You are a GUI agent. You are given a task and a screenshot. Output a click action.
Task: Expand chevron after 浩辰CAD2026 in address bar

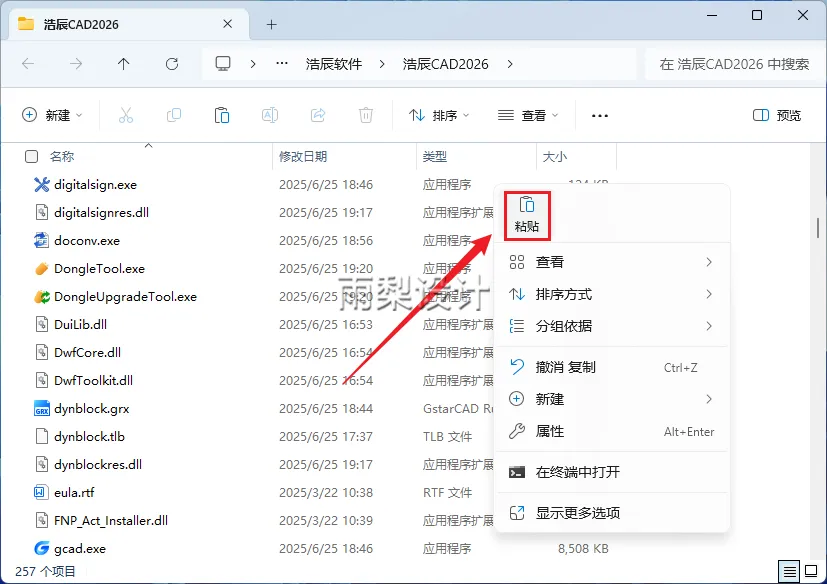click(509, 64)
